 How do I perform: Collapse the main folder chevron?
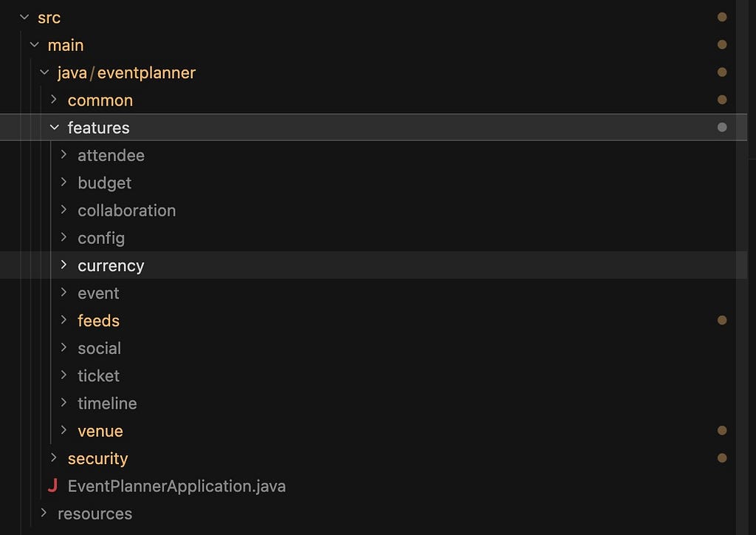click(34, 45)
